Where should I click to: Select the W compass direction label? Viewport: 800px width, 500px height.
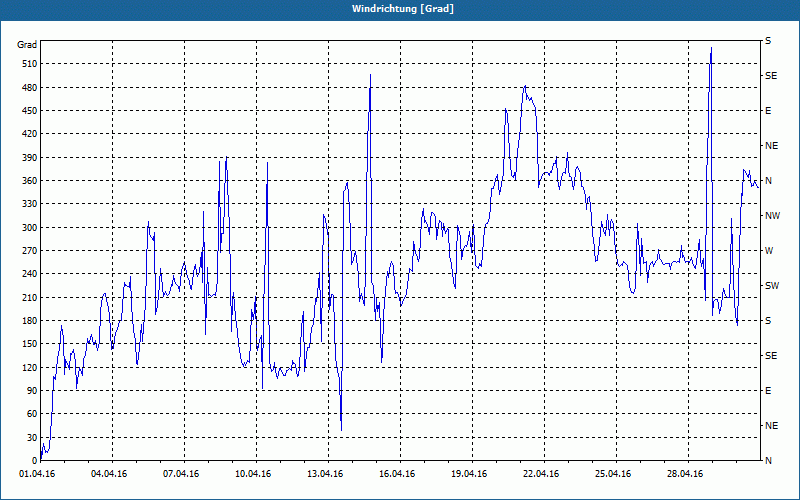[769, 251]
